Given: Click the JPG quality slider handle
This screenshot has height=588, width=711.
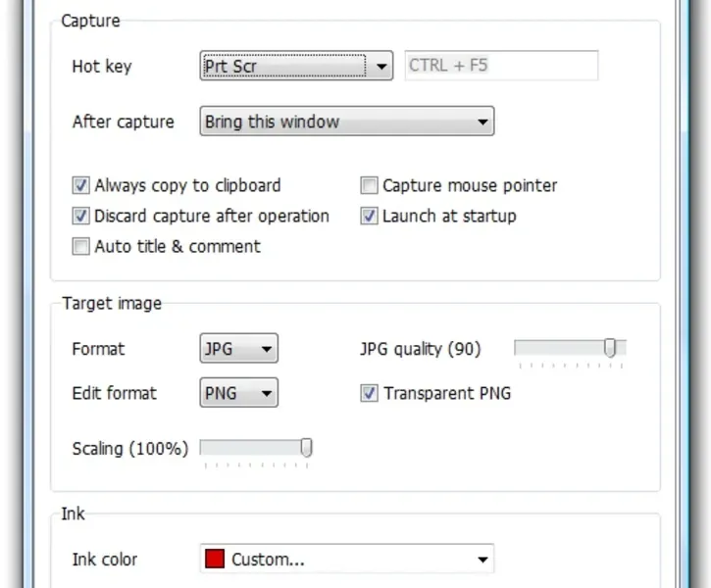Looking at the screenshot, I should click(x=610, y=348).
